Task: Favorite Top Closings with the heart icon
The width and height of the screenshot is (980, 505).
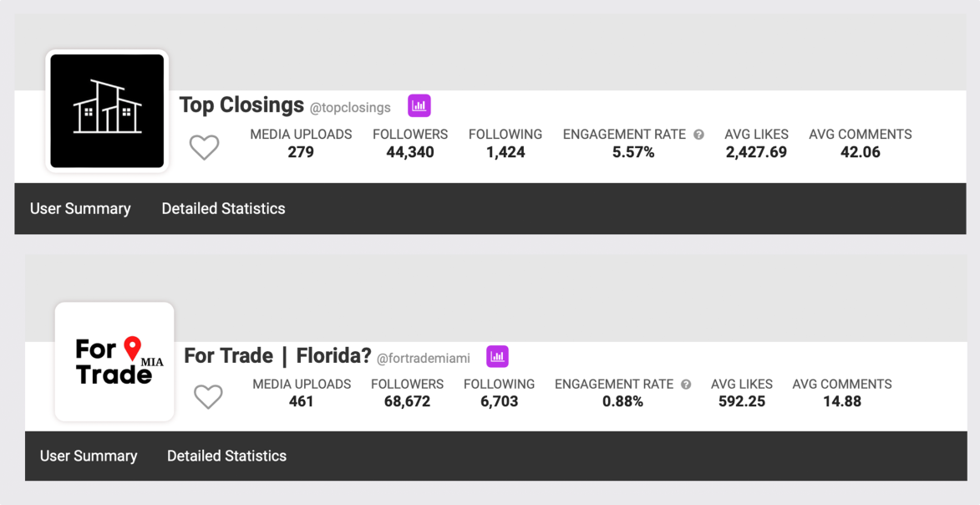Action: pos(204,147)
